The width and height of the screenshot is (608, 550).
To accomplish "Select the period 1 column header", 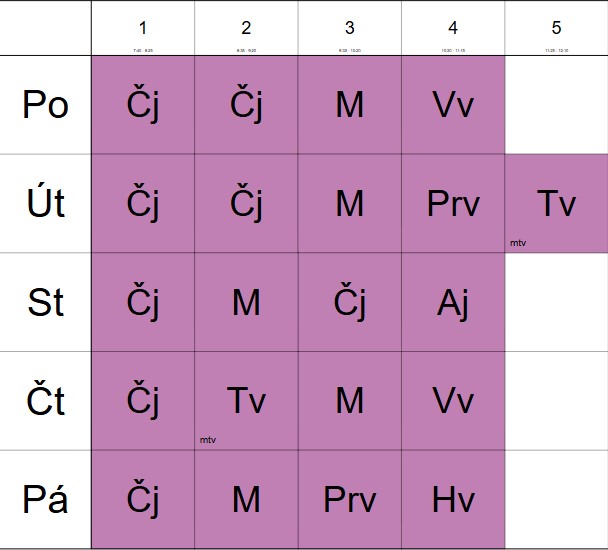I will click(143, 28).
